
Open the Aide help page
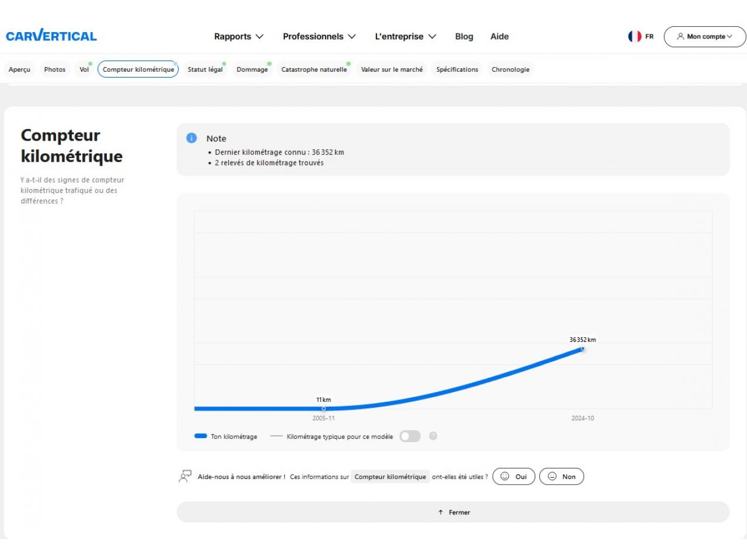500,36
